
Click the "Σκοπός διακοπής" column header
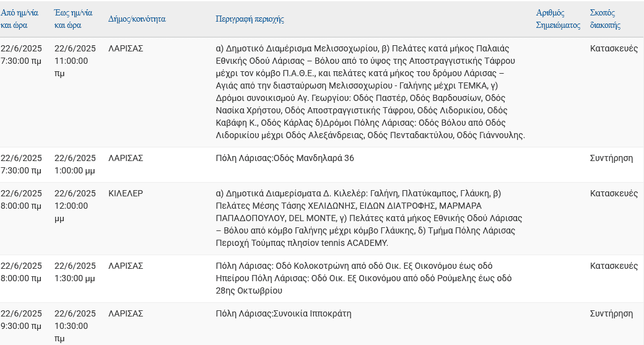coord(605,19)
